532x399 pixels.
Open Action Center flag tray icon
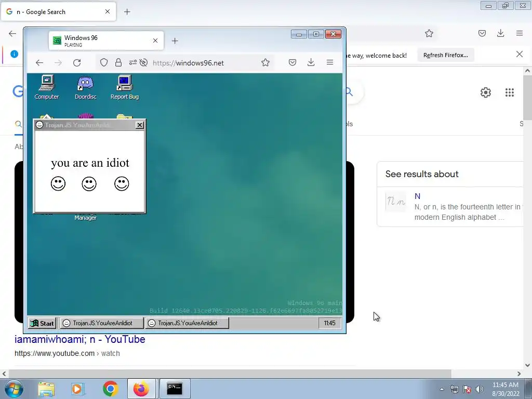[467, 389]
